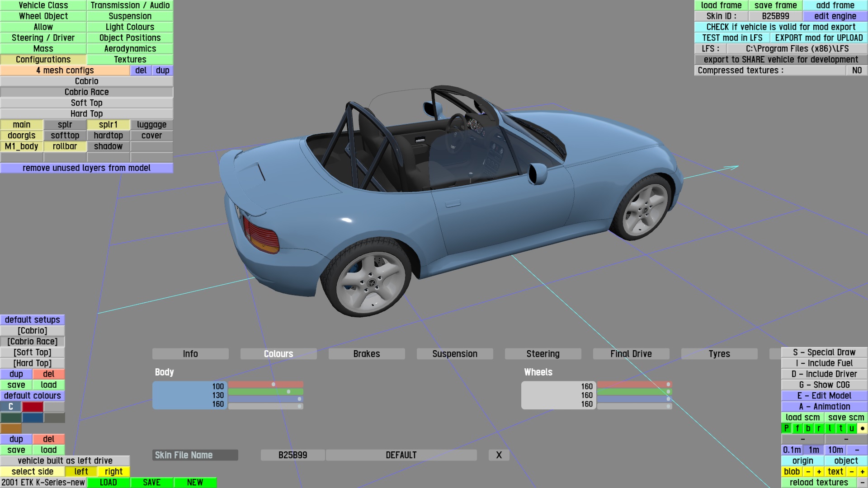
Task: Click remove unused layers from model
Action: coord(86,168)
